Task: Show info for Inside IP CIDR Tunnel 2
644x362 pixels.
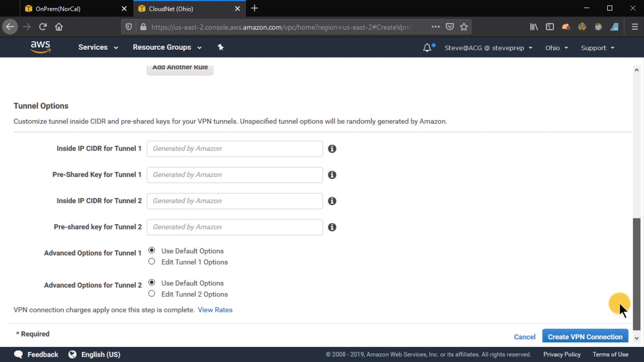Action: 332,201
